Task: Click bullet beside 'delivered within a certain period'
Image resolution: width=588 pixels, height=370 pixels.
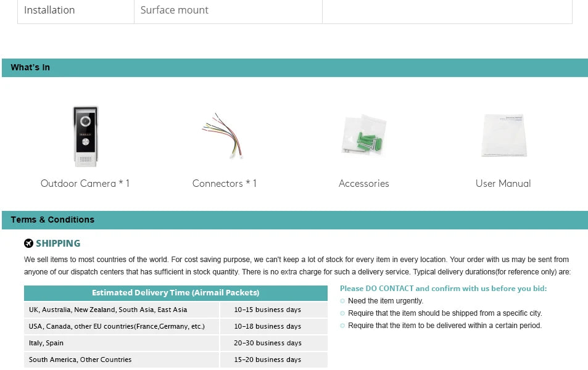Action: point(342,326)
